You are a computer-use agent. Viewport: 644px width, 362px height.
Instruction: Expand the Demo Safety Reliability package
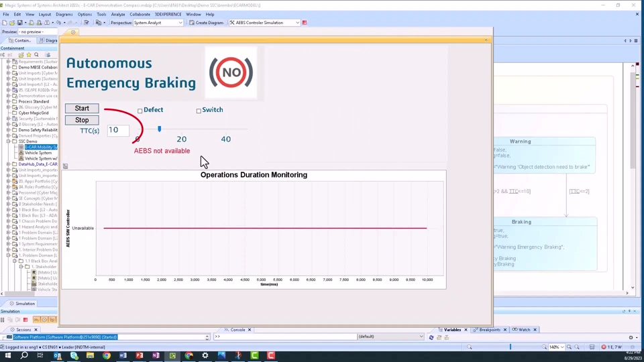(x=9, y=129)
